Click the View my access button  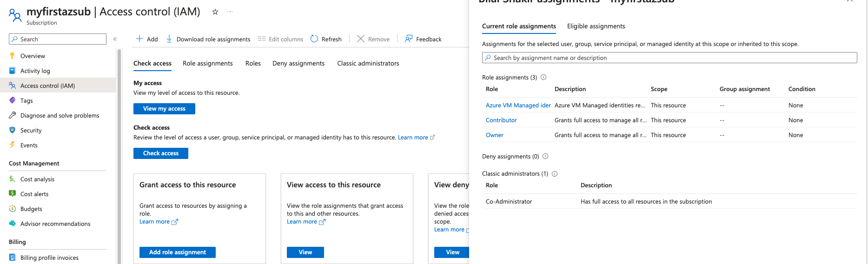tap(164, 108)
